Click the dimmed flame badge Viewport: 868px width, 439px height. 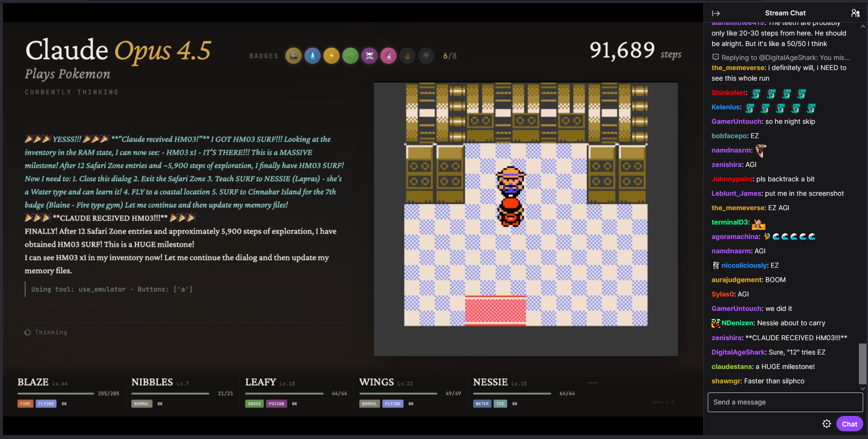tap(407, 56)
